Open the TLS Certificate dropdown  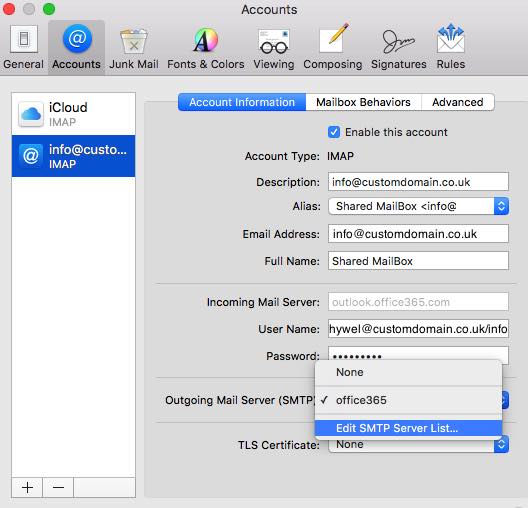coord(418,444)
